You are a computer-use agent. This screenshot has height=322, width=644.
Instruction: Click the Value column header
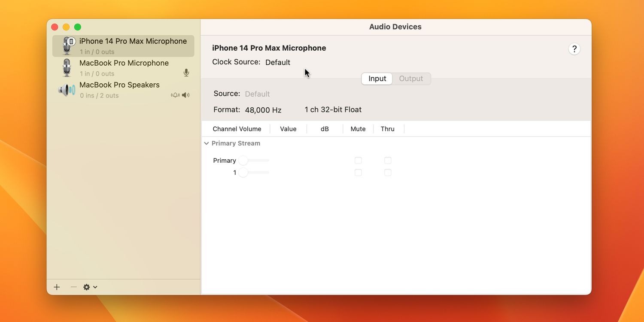coord(288,129)
